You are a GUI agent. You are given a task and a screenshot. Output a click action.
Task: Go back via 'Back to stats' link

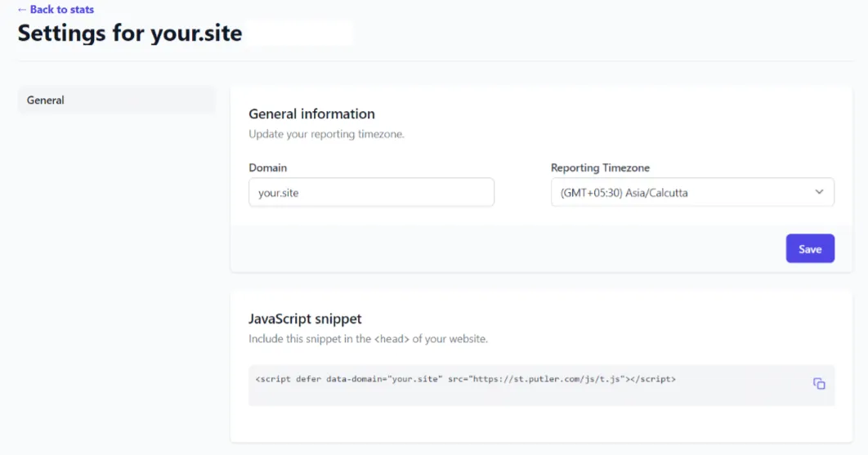pyautogui.click(x=56, y=10)
